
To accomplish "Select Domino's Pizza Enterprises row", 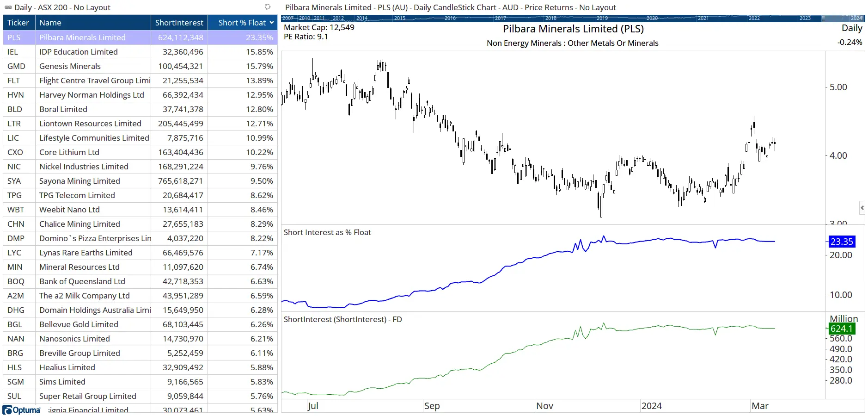I will click(x=140, y=238).
